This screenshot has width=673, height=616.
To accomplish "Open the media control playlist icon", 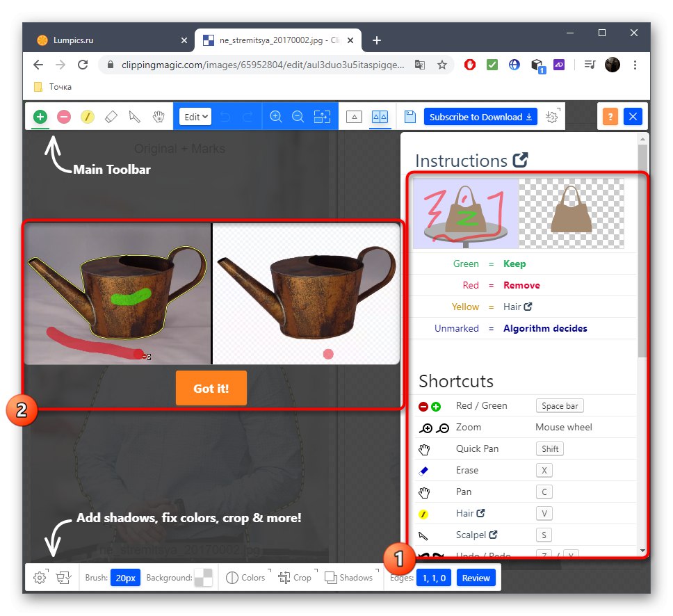I will pos(590,65).
